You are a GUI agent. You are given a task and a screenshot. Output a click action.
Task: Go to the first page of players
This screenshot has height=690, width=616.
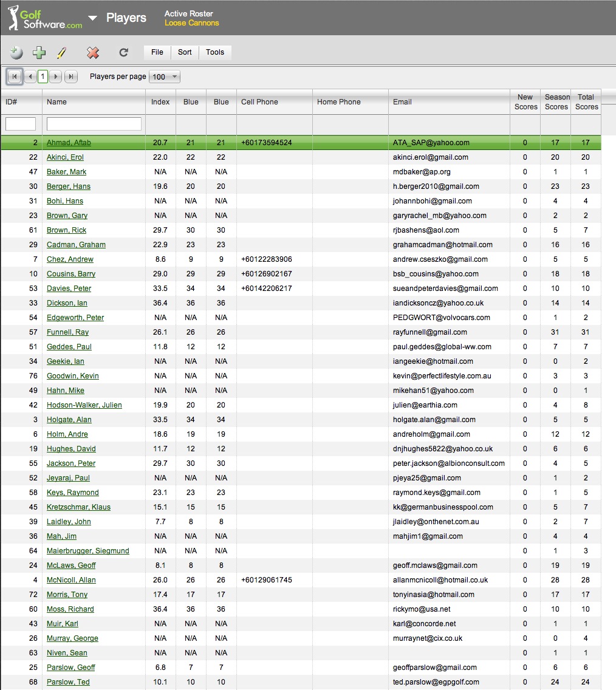pyautogui.click(x=15, y=77)
